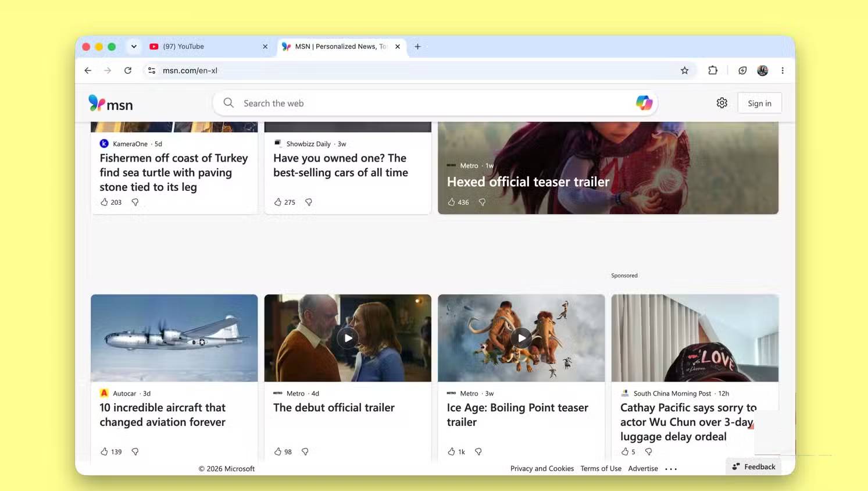This screenshot has width=868, height=491.
Task: Click the Autocar source label
Action: coord(124,393)
